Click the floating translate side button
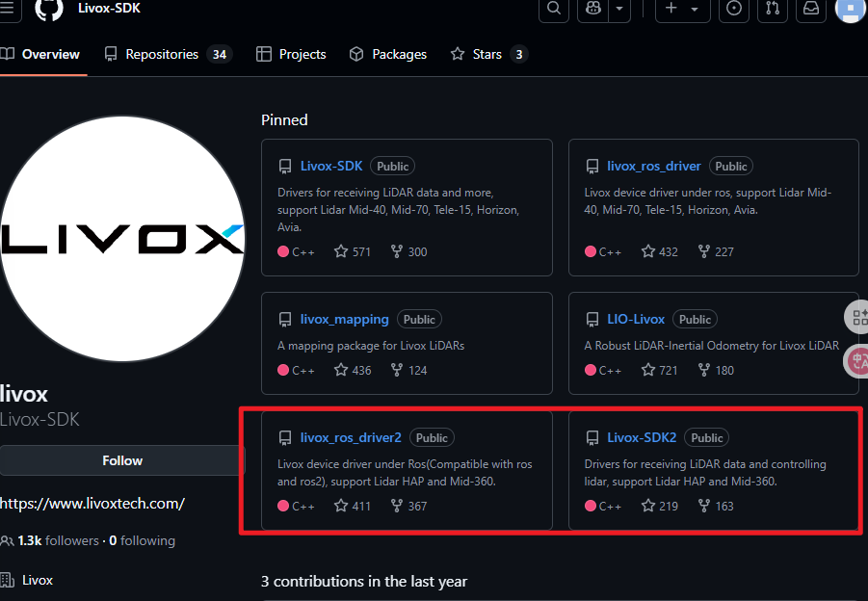 [x=857, y=361]
